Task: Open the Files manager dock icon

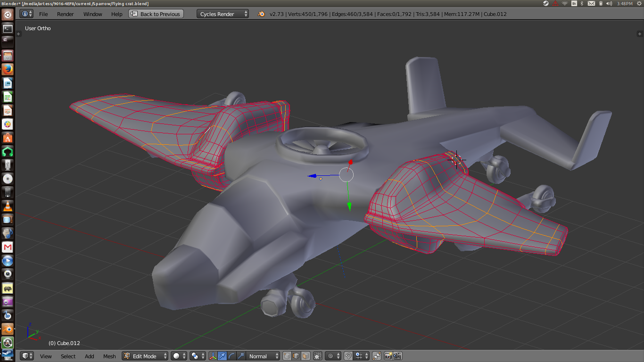Action: coord(8,56)
